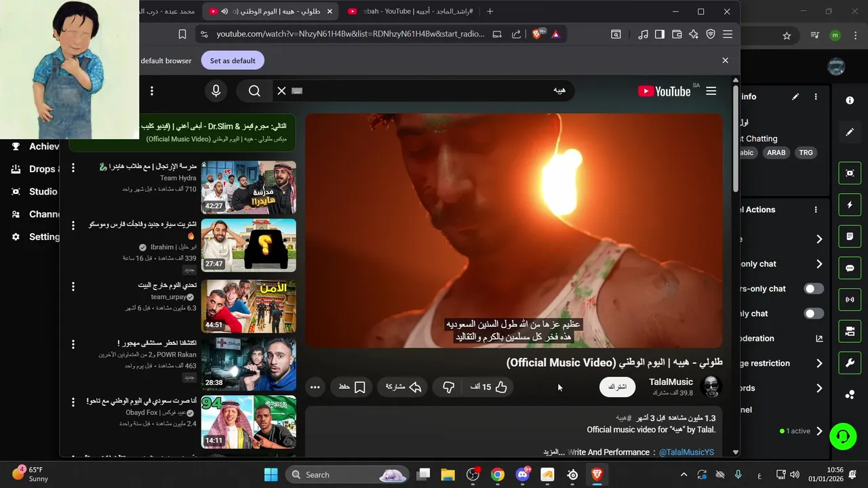Click the YouTube search magnifier icon
This screenshot has width=868, height=488.
coord(254,91)
